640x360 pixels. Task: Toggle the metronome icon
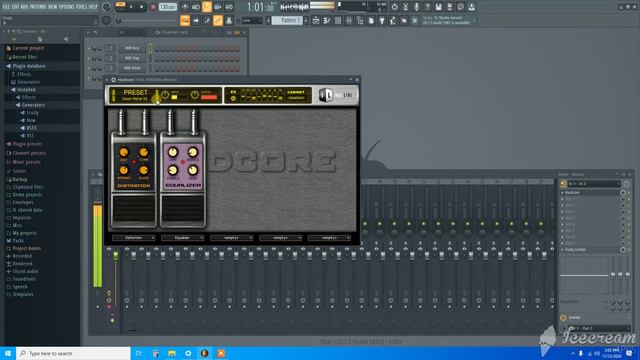[185, 7]
